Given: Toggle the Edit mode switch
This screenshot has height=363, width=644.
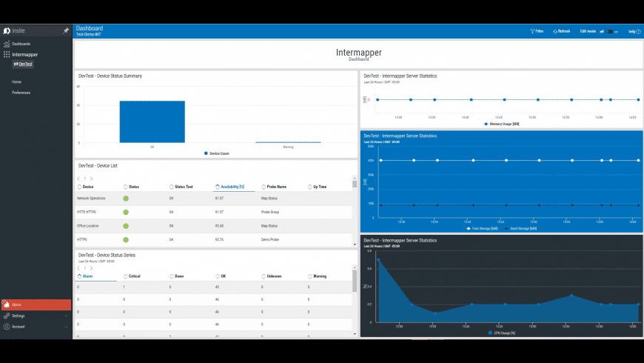Looking at the screenshot, I should coord(609,31).
